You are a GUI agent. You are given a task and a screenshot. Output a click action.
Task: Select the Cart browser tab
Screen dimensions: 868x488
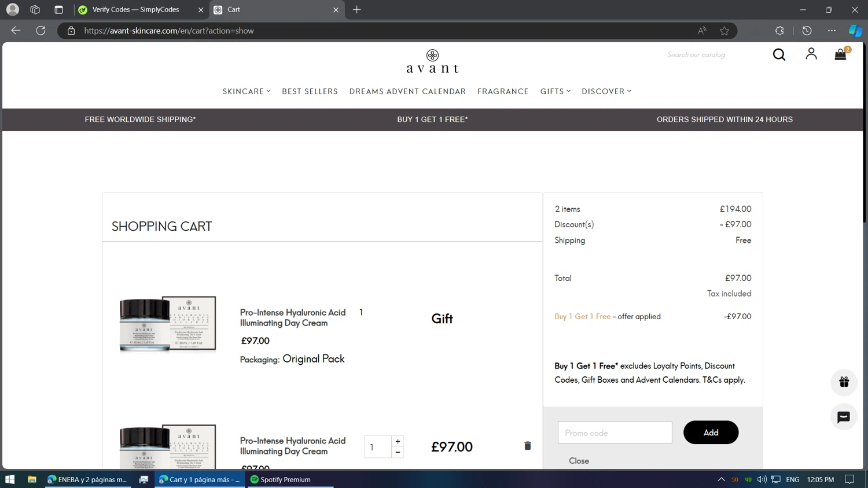(277, 10)
